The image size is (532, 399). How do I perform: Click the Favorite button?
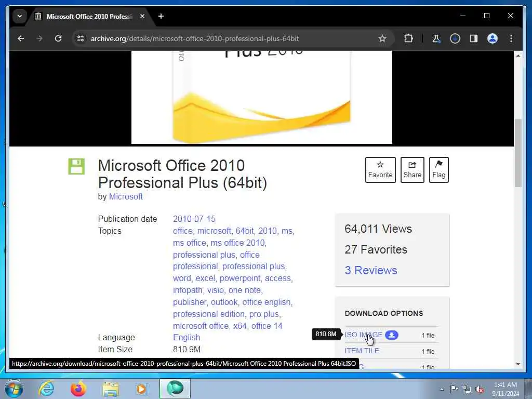pyautogui.click(x=380, y=170)
